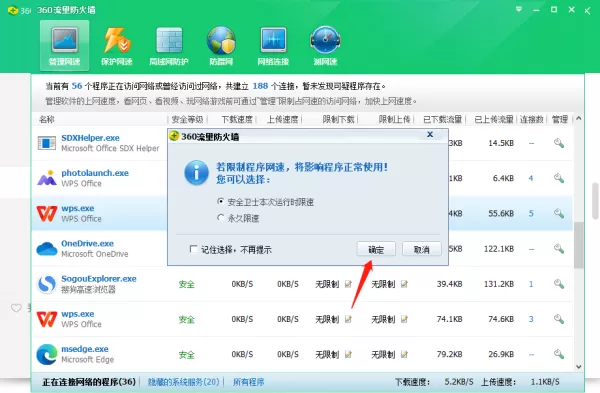The width and height of the screenshot is (600, 393).
Task: Open OneDrive.exe program name link
Action: pyautogui.click(x=87, y=243)
